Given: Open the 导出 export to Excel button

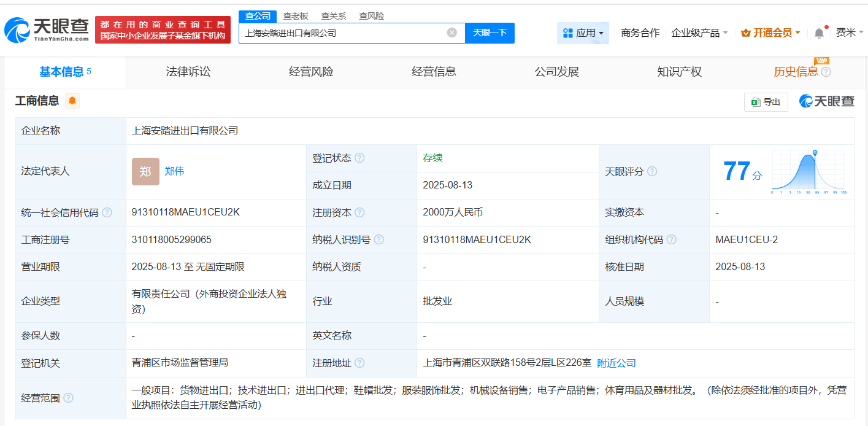Looking at the screenshot, I should [x=765, y=102].
